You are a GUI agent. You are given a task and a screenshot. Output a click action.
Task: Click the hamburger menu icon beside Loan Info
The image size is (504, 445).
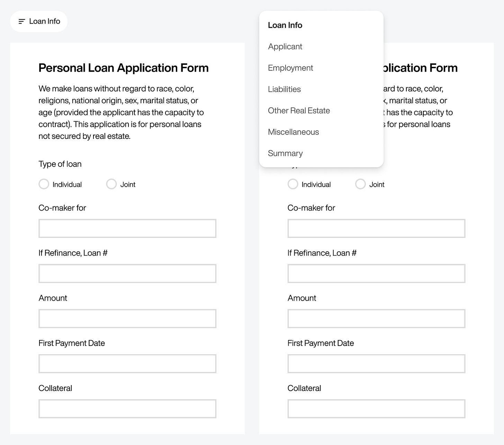22,21
